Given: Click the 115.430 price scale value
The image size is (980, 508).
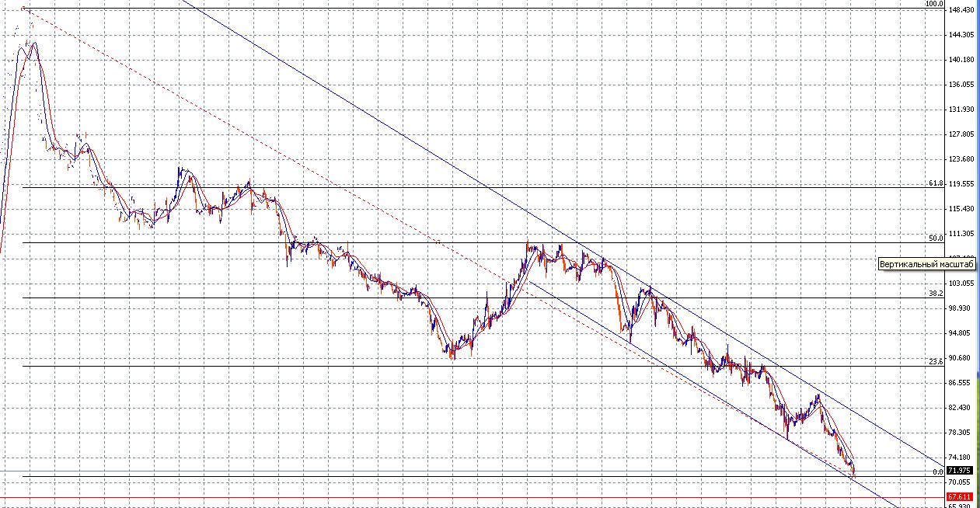Looking at the screenshot, I should click(x=961, y=209).
